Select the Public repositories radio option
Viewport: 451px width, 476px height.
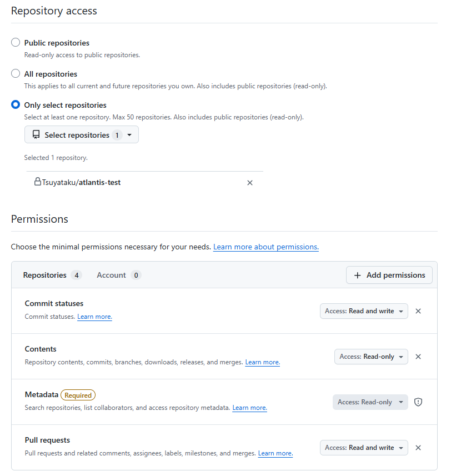point(16,43)
